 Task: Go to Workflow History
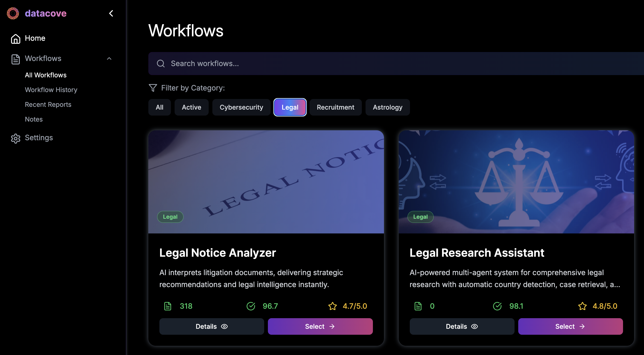click(x=51, y=90)
